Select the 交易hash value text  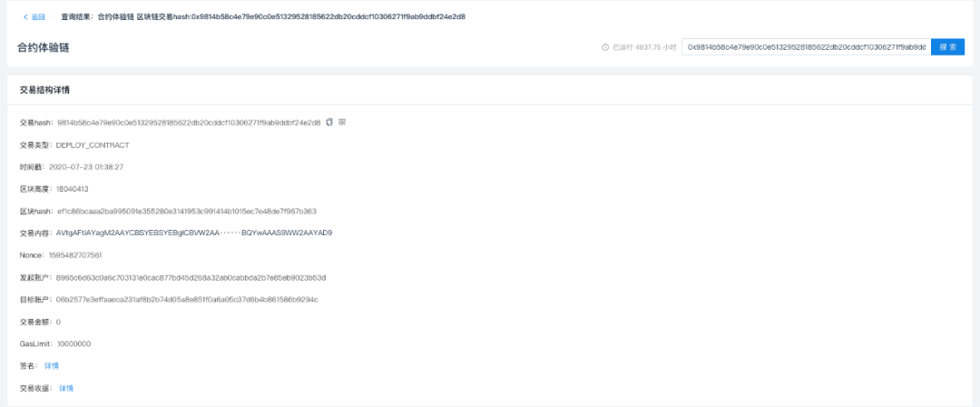pyautogui.click(x=188, y=123)
